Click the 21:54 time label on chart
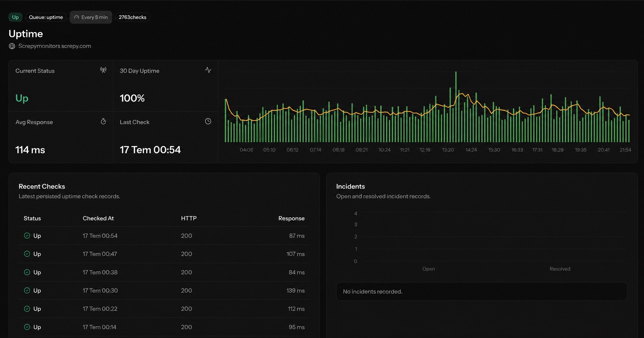 (x=625, y=150)
